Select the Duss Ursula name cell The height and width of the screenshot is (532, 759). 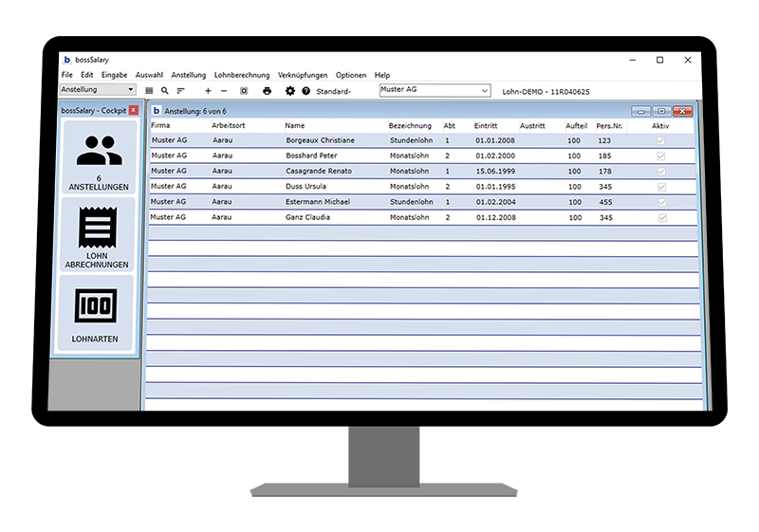click(x=305, y=187)
